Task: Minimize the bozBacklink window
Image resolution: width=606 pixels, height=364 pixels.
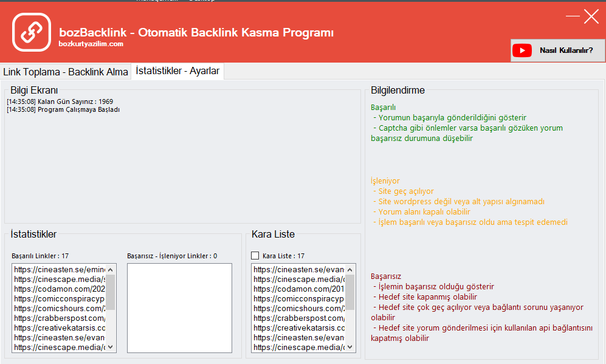Action: click(x=573, y=16)
